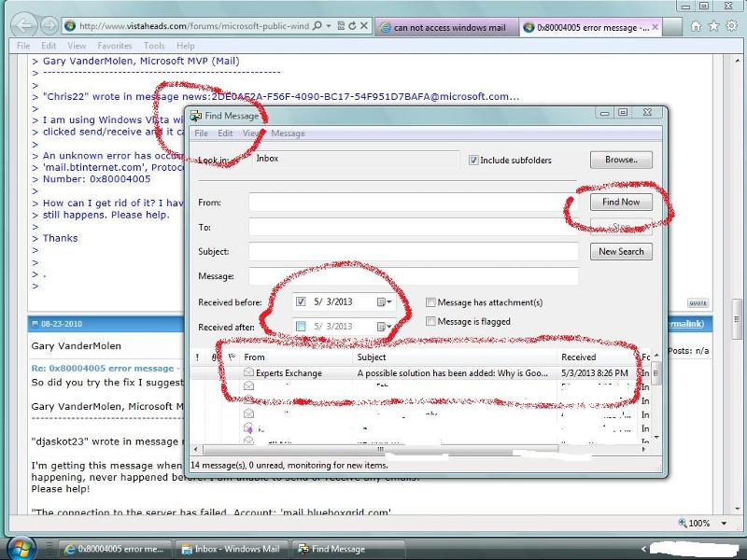Sort by flag column header
Image resolution: width=747 pixels, height=560 pixels.
tap(232, 357)
